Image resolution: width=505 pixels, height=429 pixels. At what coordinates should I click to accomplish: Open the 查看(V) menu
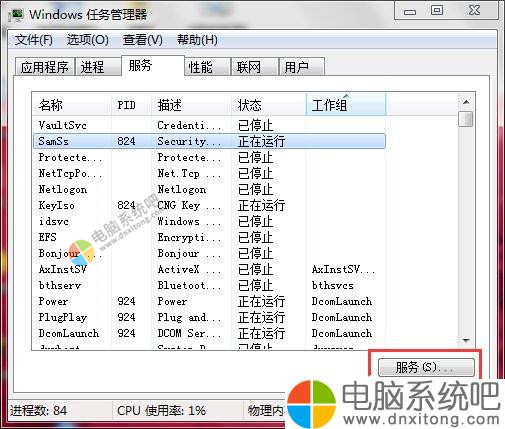[x=143, y=40]
